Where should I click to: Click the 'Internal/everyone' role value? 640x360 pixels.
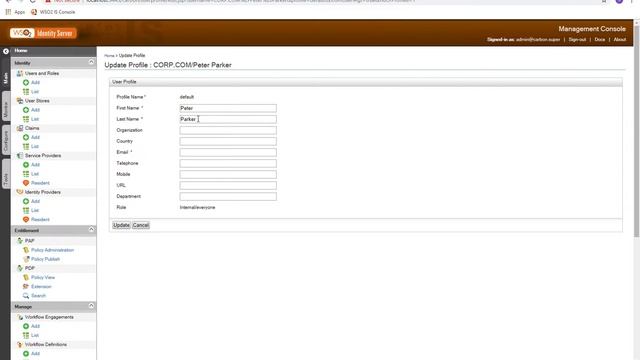pos(198,207)
